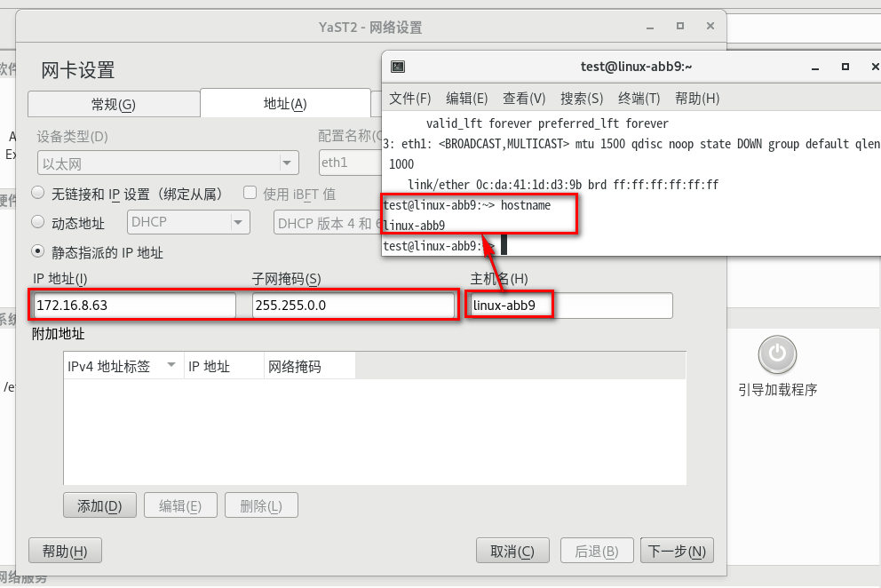Open the DHCP version 4 and 6 dropdown

point(328,223)
